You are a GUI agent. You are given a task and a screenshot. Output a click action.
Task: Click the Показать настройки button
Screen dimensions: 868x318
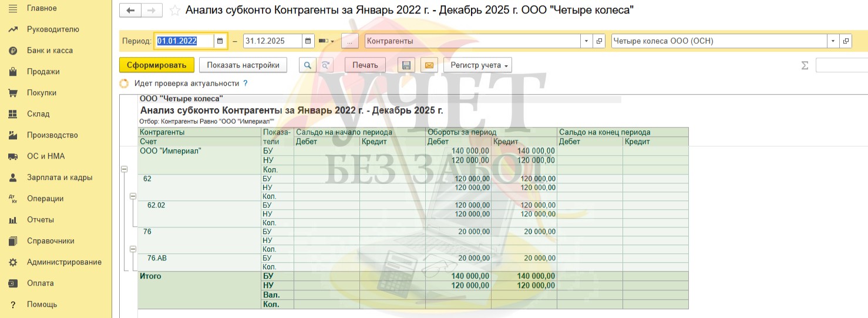point(243,65)
